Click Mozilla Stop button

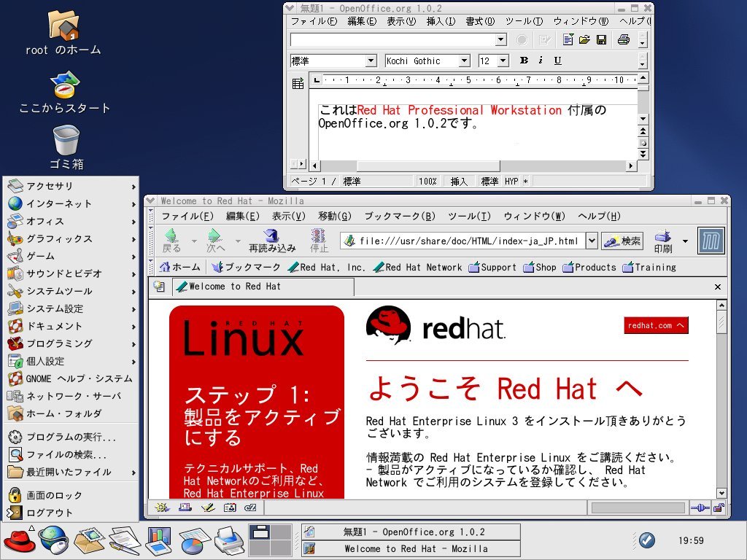[319, 241]
